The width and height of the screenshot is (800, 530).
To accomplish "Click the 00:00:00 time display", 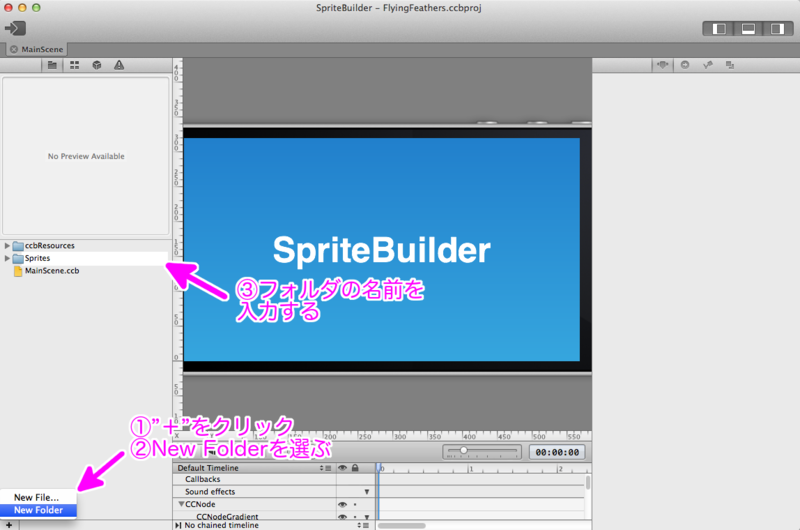I will pos(557,452).
